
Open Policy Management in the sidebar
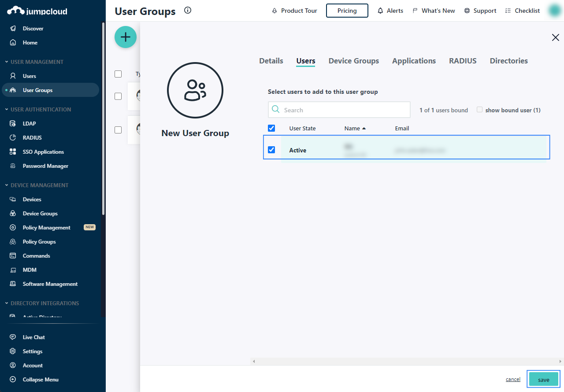[x=46, y=228]
